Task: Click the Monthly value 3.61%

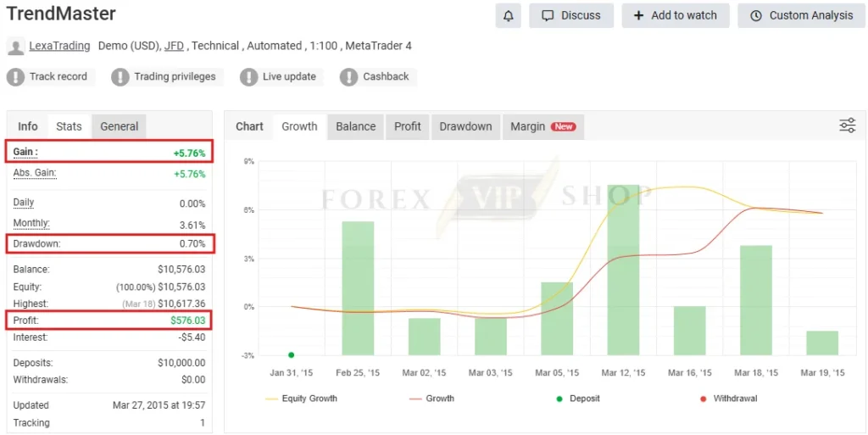Action: (192, 226)
